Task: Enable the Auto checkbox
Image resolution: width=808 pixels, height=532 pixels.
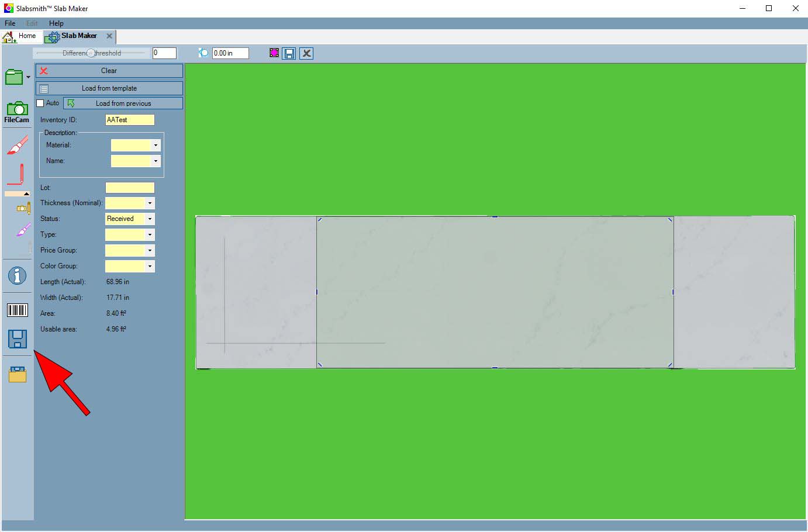Action: point(40,103)
